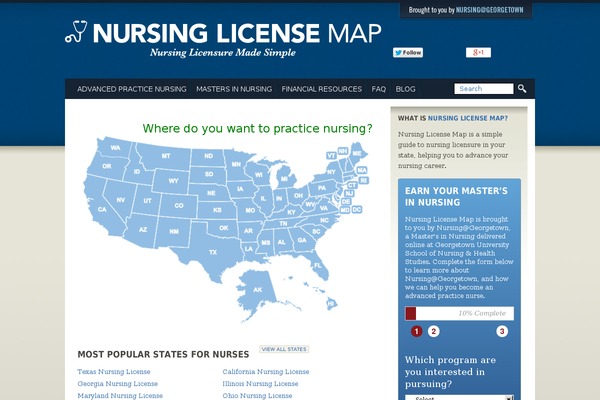600x400 pixels.
Task: Choose California on the map
Action: coord(102,209)
